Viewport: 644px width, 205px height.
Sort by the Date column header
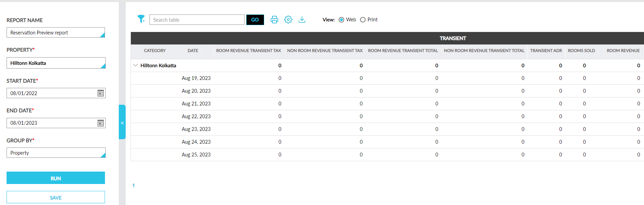[193, 51]
